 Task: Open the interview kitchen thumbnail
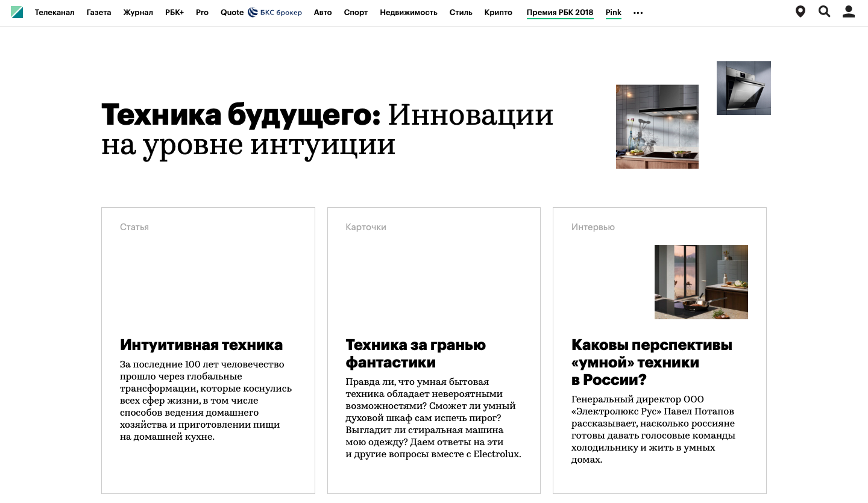[701, 282]
